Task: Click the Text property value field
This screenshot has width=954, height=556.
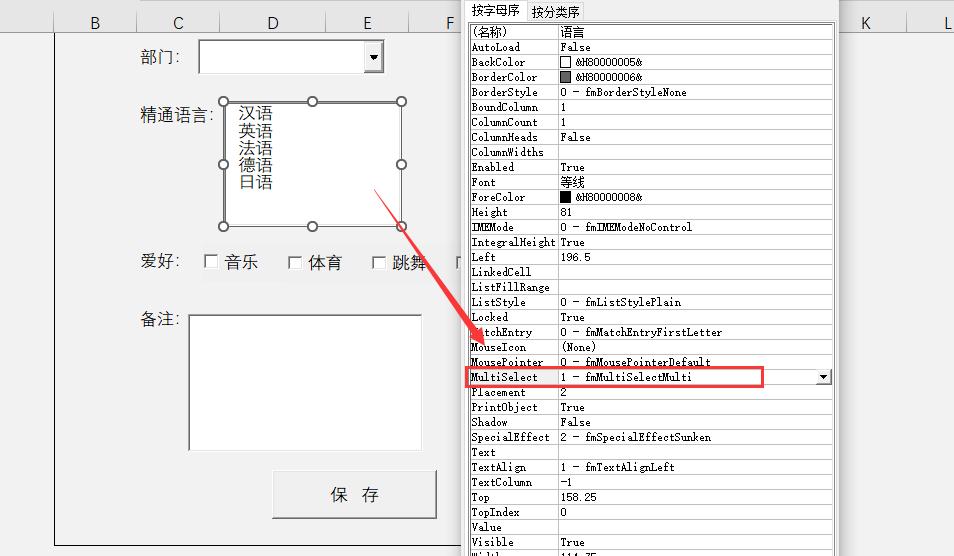Action: tap(695, 453)
